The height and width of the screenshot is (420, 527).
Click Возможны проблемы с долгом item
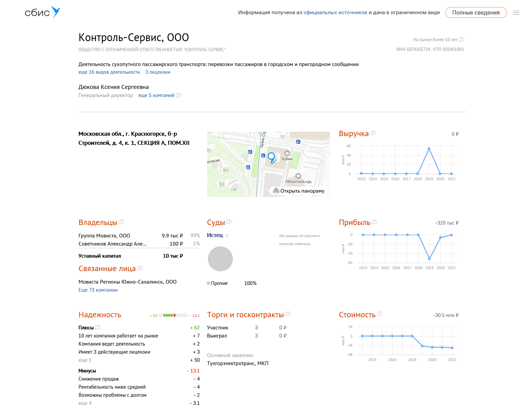[139, 395]
